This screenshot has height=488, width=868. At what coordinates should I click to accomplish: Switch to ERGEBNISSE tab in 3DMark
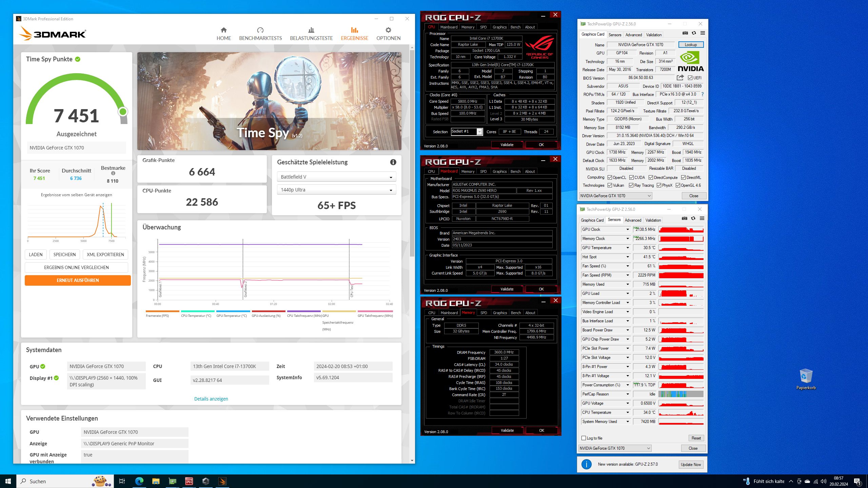tap(354, 34)
